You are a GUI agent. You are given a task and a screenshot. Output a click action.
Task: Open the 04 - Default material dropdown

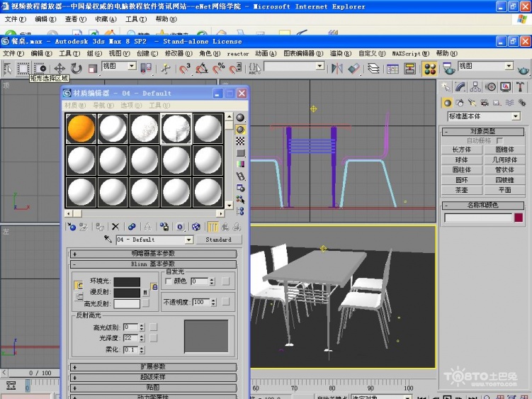(x=188, y=240)
